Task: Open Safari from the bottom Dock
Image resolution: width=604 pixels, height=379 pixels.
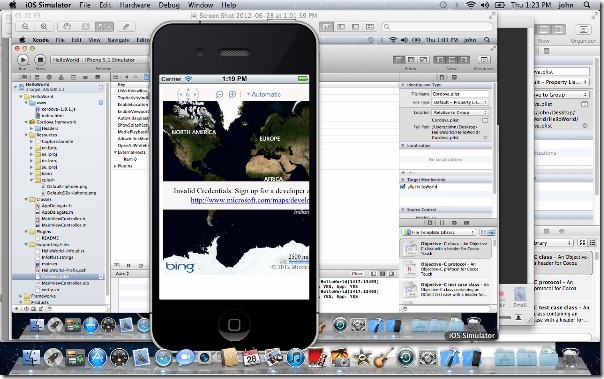Action: click(x=163, y=358)
